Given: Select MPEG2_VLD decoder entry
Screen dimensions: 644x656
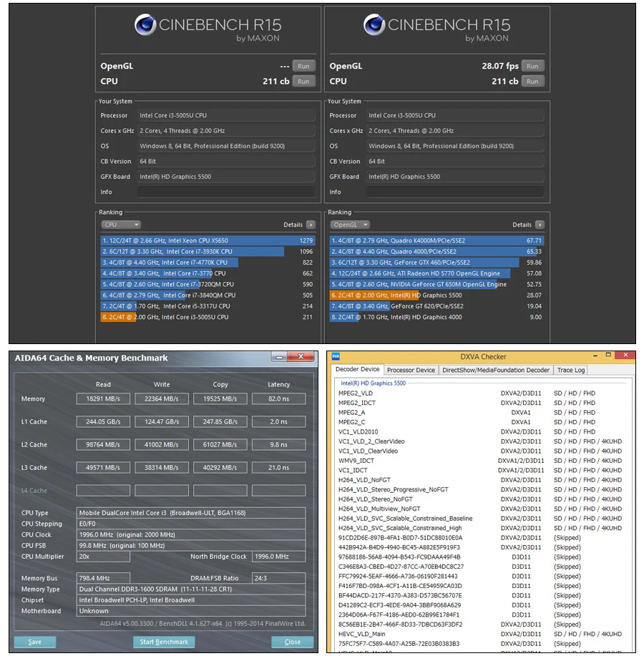Looking at the screenshot, I should tap(355, 393).
